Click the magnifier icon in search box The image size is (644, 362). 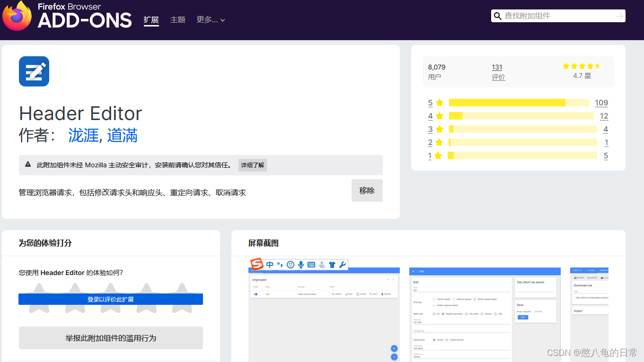pos(497,16)
